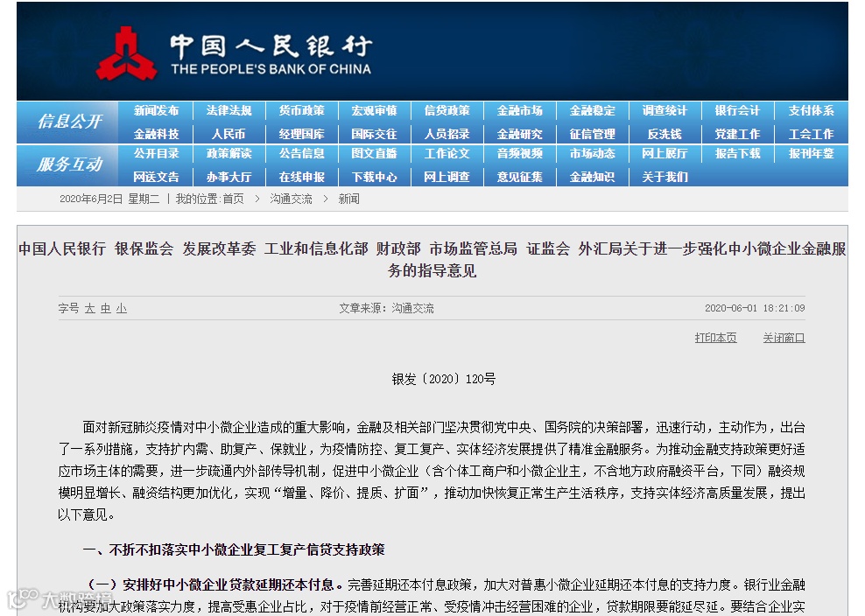Viewport: 865px width, 616px height.
Task: Click the 打印本页 link
Action: pos(715,338)
